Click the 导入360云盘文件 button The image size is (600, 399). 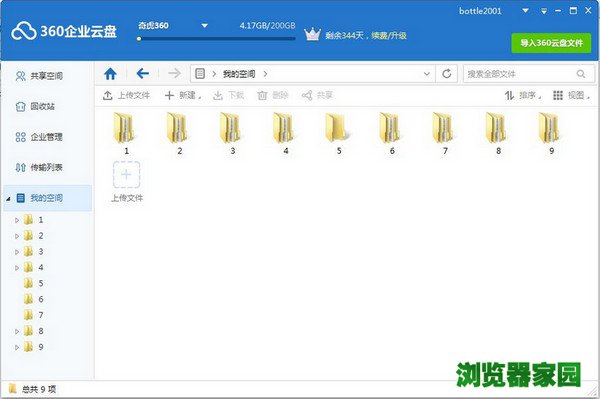tap(551, 43)
